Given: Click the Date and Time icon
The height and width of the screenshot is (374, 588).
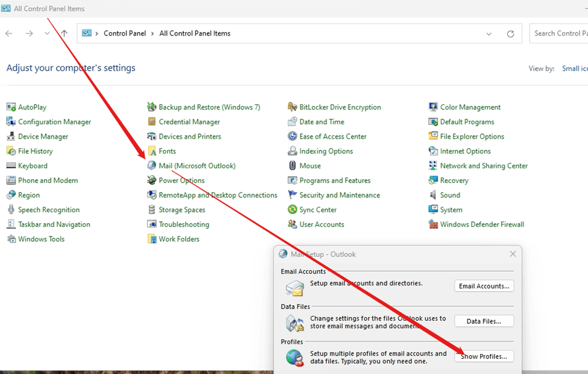Looking at the screenshot, I should coord(292,122).
